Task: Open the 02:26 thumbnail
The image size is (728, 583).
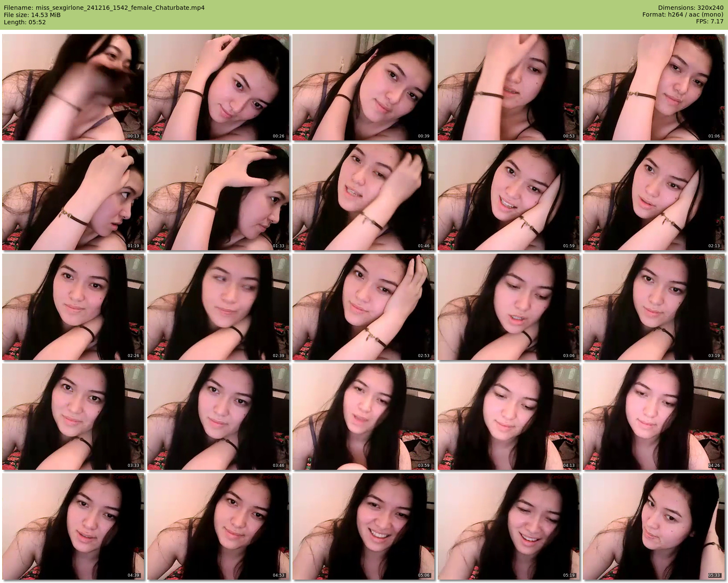Action: [x=73, y=307]
